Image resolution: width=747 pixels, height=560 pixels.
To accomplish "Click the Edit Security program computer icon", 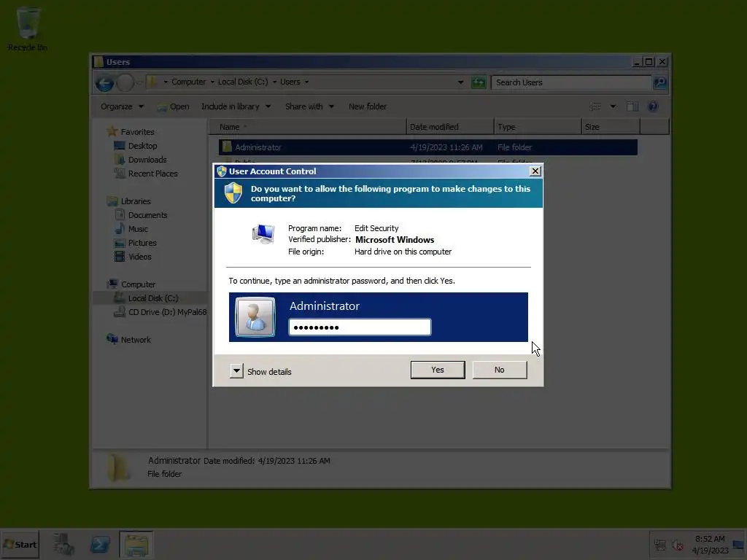I will (263, 234).
